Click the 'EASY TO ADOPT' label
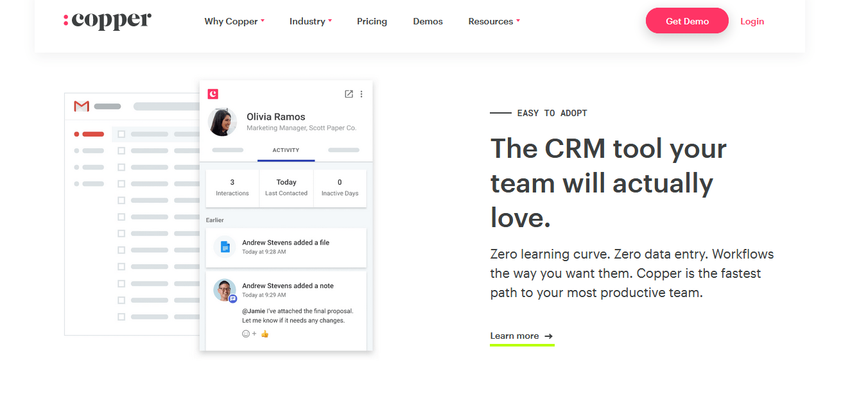The height and width of the screenshot is (419, 868). pyautogui.click(x=552, y=113)
